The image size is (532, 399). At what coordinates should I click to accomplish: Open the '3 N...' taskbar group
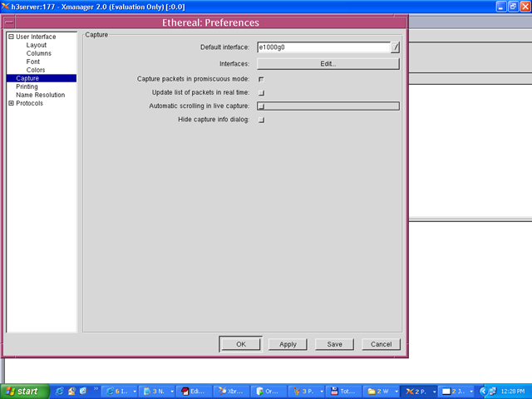coord(157,392)
